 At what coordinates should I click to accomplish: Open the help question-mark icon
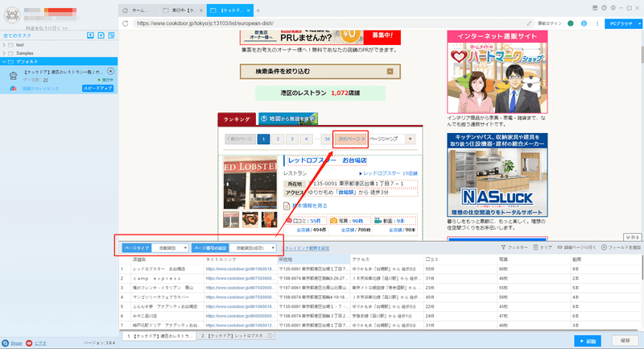click(604, 8)
